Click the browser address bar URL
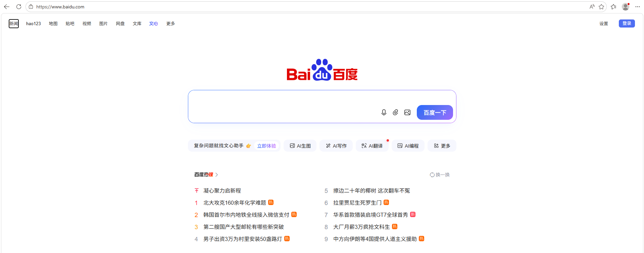644x253 pixels. click(x=60, y=7)
